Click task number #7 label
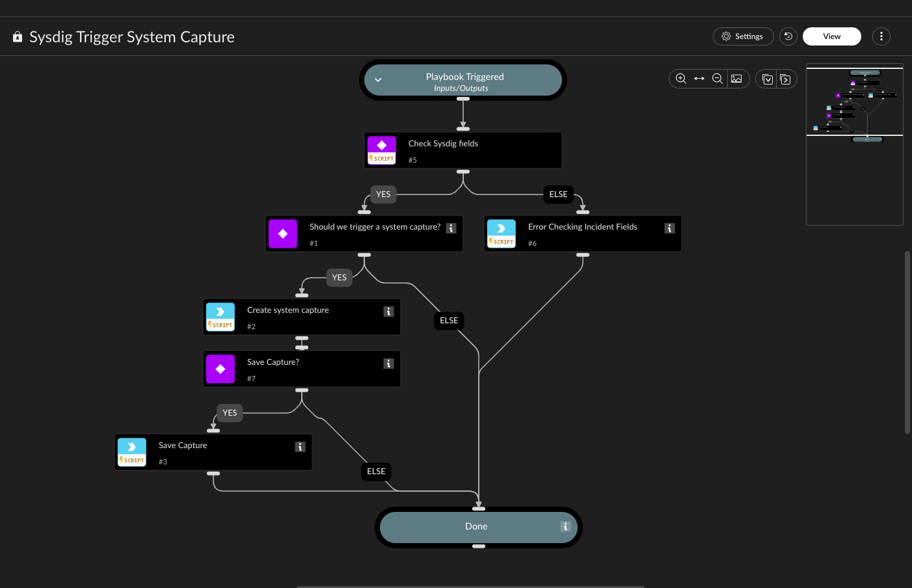The height and width of the screenshot is (588, 912). coord(251,379)
